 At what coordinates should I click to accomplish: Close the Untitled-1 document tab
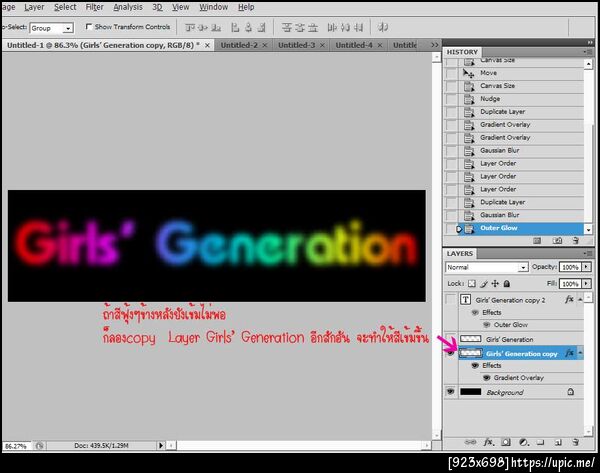(207, 46)
